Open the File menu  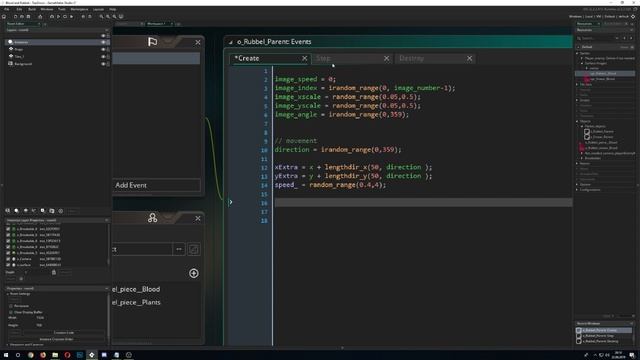coord(7,9)
